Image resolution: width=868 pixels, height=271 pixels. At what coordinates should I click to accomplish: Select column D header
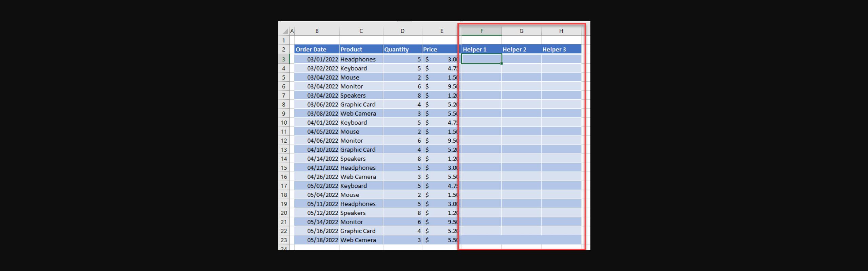(402, 31)
